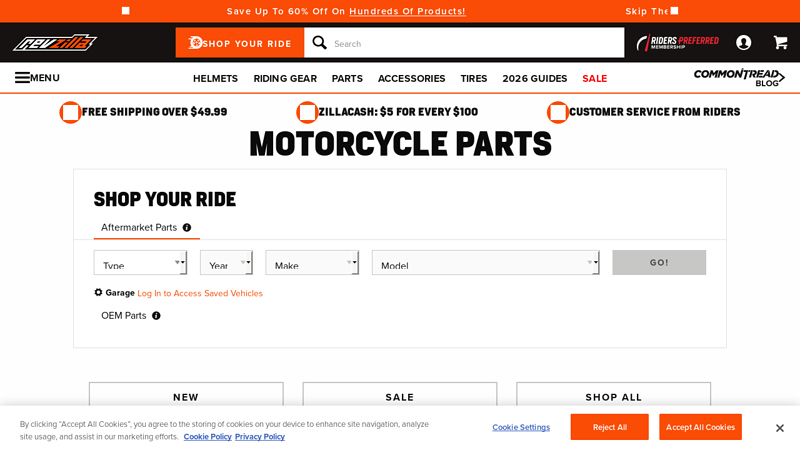The image size is (800, 450).
Task: Open the 2026 GUIDES menu
Action: (535, 79)
